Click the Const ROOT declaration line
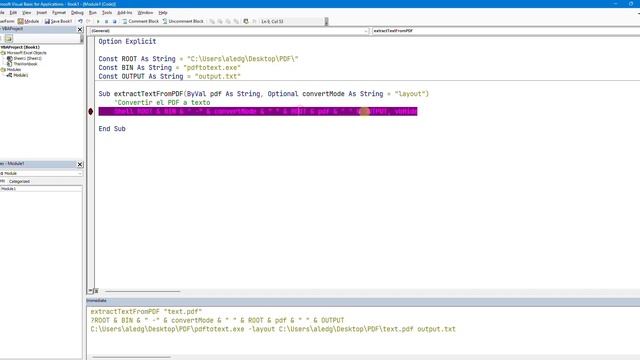This screenshot has width=640, height=360. [x=198, y=59]
